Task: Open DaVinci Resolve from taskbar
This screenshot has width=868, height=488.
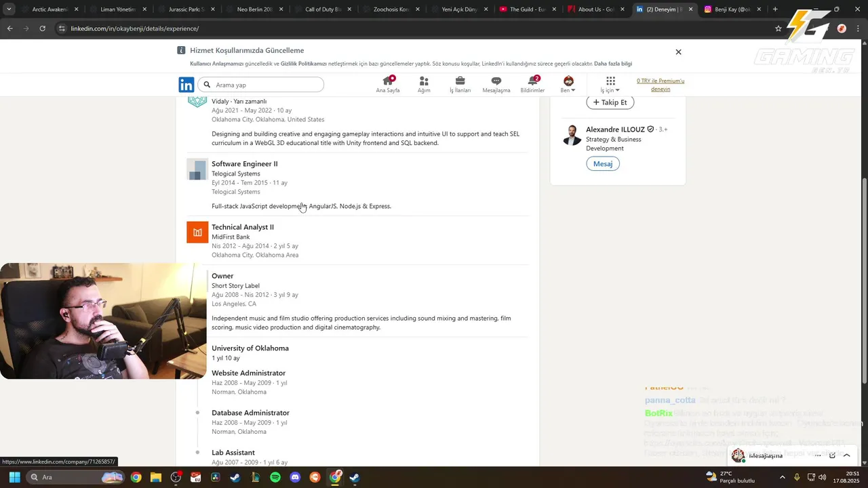Action: pos(216,477)
